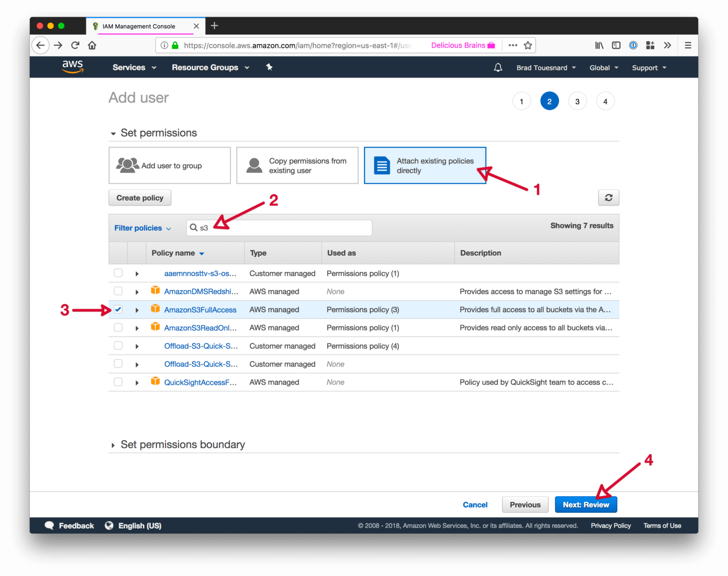Screen dimensions: 728x576
Task: Click the Create policy button
Action: coord(140,198)
